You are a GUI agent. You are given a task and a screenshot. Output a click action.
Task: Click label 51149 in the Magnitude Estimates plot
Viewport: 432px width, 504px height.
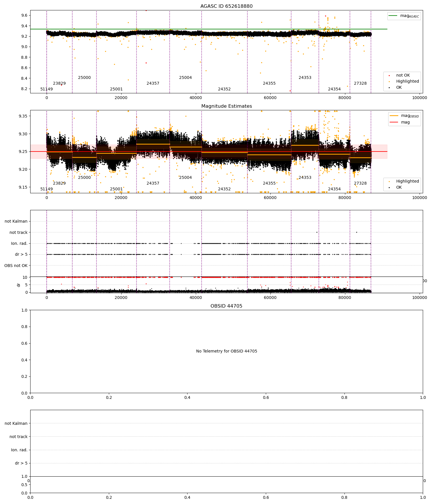[47, 189]
